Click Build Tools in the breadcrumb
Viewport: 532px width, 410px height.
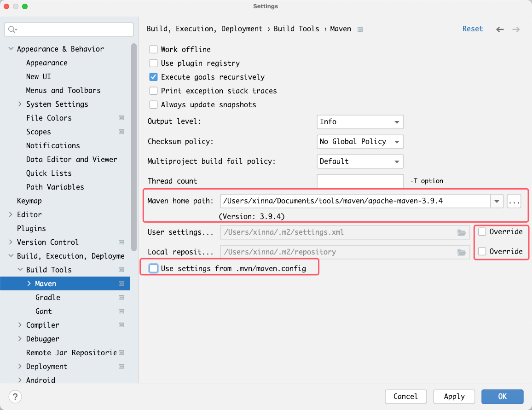click(x=296, y=29)
